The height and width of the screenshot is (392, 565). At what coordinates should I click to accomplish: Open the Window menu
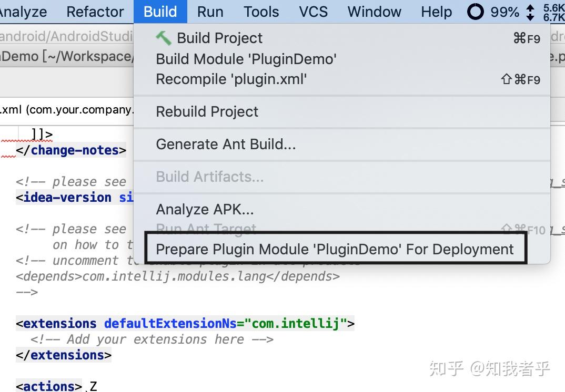point(374,12)
